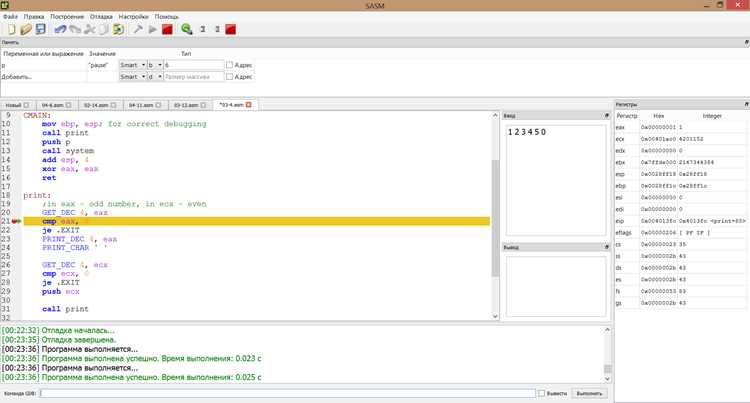Select the eip register row
750x403 pixels.
(681, 221)
